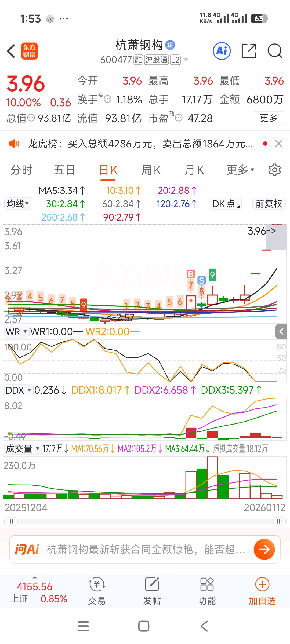Open chart settings gear icon
This screenshot has width=290, height=644.
274,170
